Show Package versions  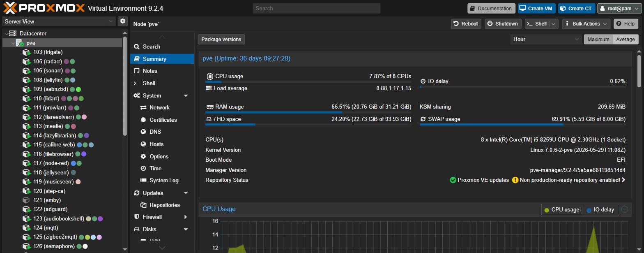221,39
